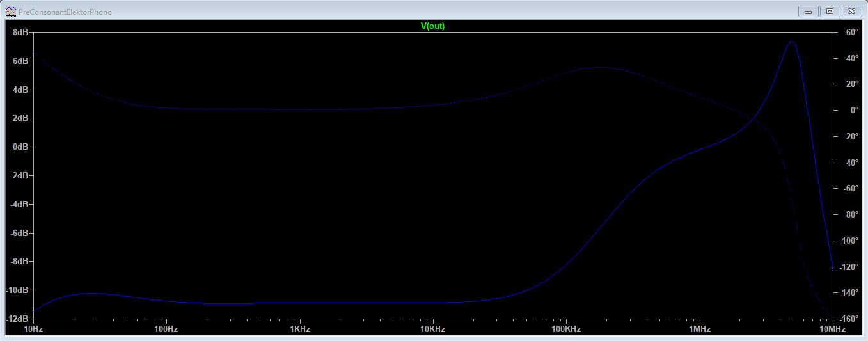
Task: Click the -12dB magnitude axis label
Action: pos(17,319)
